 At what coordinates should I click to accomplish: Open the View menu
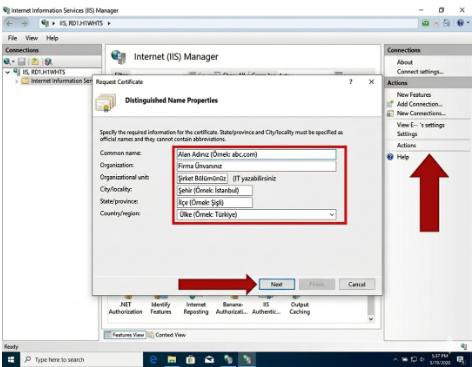point(31,38)
